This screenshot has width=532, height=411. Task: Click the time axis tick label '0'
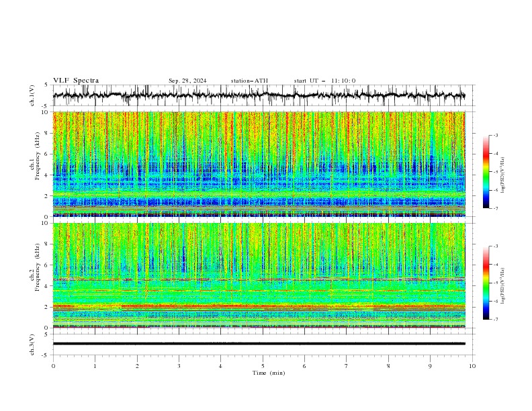pyautogui.click(x=53, y=366)
